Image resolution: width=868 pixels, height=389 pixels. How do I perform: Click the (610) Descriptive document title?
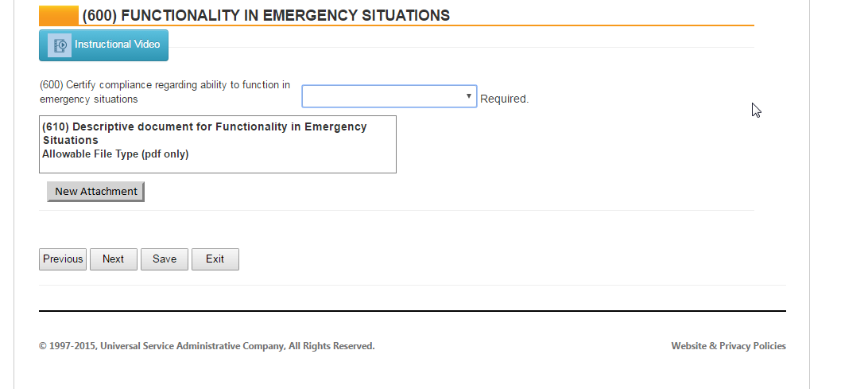click(204, 133)
